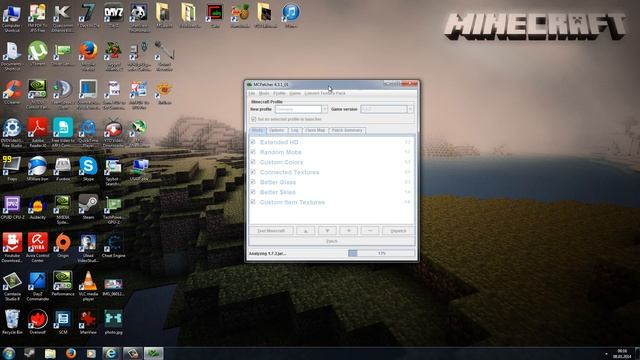Screen dimensions: 640x360
Task: Toggle set as selected profile in launcher
Action: [x=253, y=119]
